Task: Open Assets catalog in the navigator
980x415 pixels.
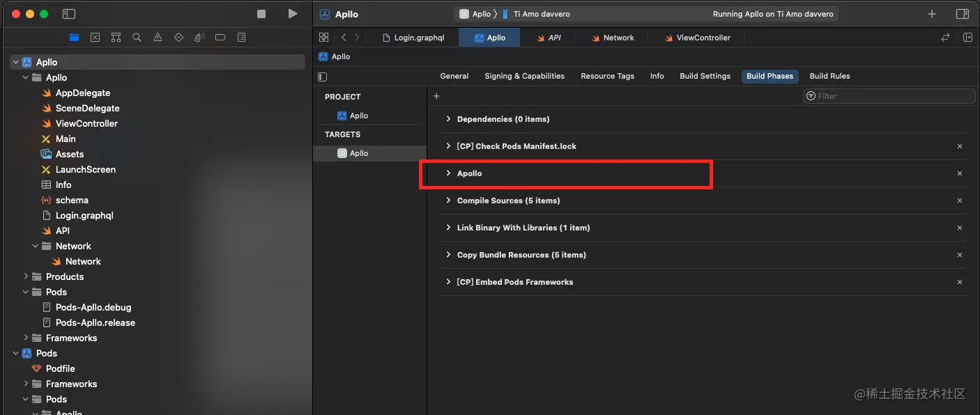Action: 62,154
